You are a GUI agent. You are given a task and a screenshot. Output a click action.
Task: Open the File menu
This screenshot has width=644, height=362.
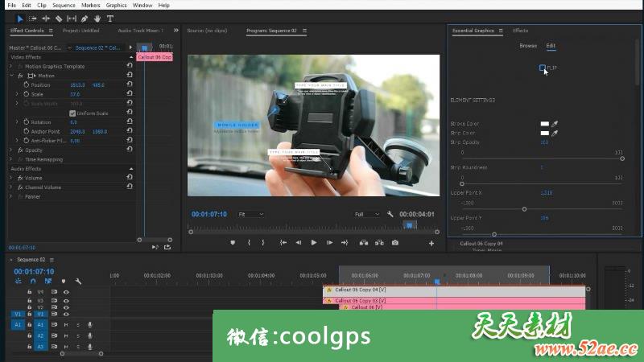pos(12,6)
